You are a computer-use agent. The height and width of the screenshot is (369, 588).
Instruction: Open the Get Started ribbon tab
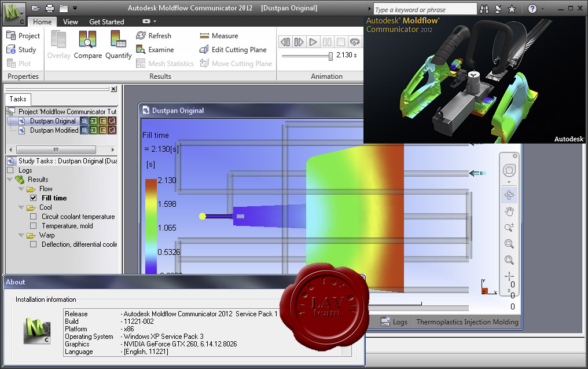tap(106, 22)
